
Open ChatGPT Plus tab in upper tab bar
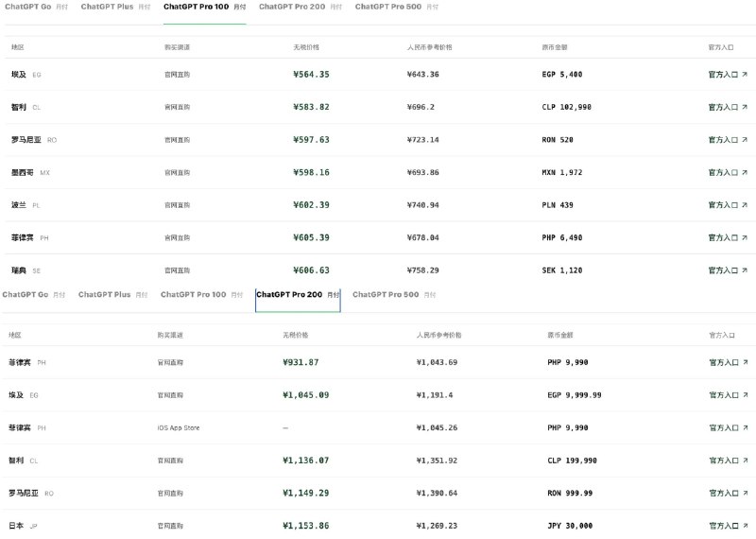[115, 7]
